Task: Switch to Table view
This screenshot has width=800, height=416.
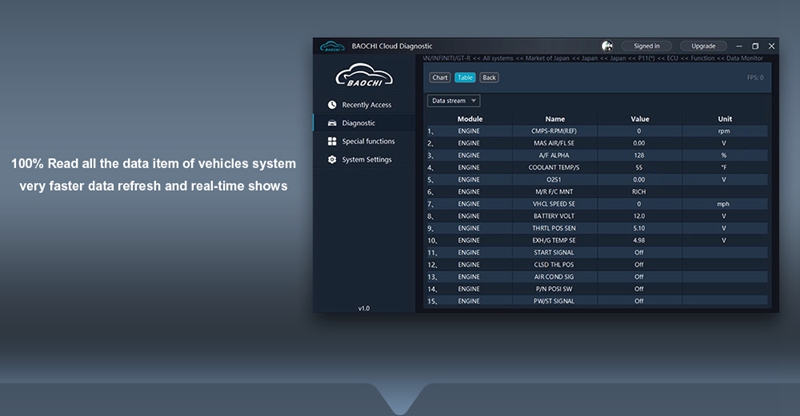Action: pos(464,77)
